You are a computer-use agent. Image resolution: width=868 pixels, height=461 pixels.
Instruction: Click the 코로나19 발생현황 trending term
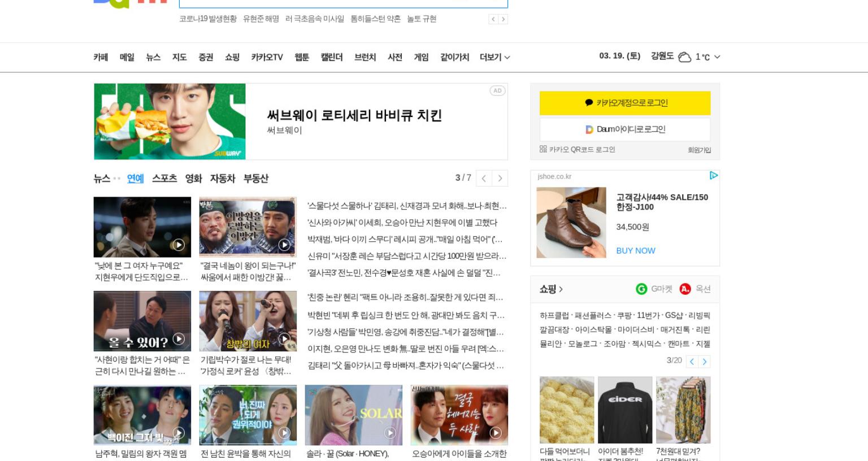point(208,19)
